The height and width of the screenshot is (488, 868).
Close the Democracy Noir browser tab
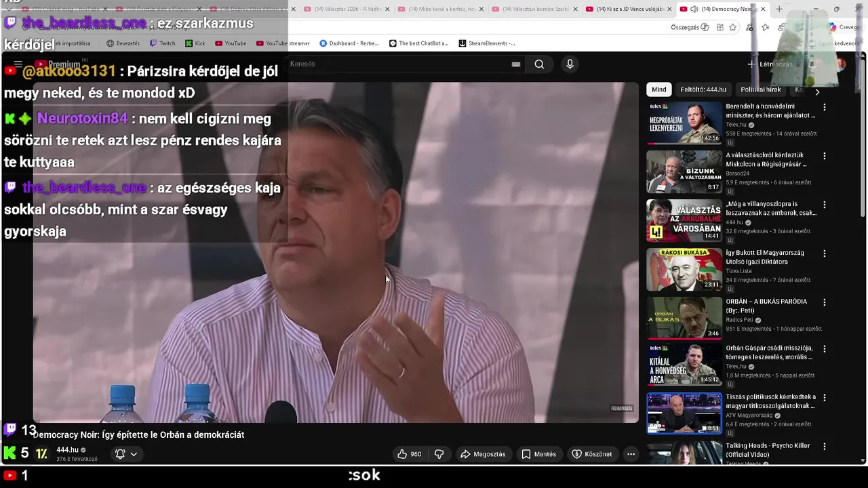click(763, 9)
